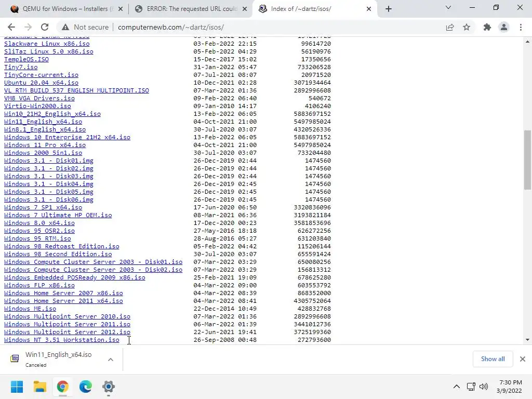Click Windows_Multipoint_Server_2012.iso link

(67, 332)
